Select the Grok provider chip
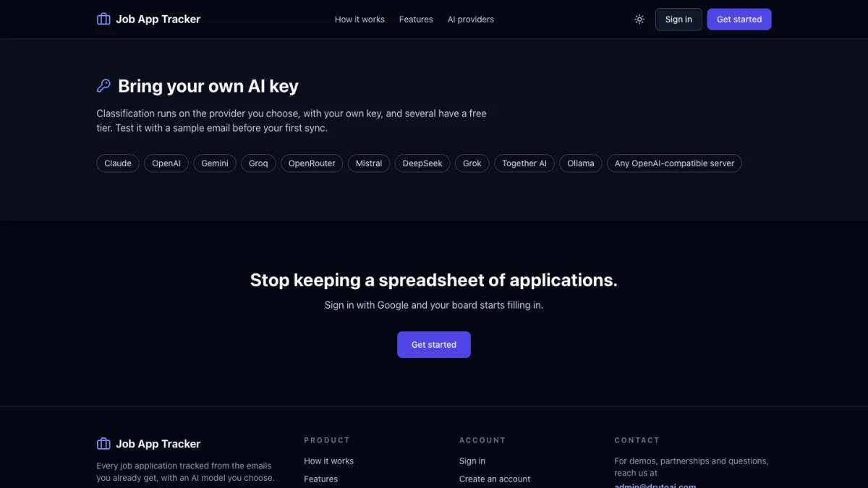 tap(472, 163)
